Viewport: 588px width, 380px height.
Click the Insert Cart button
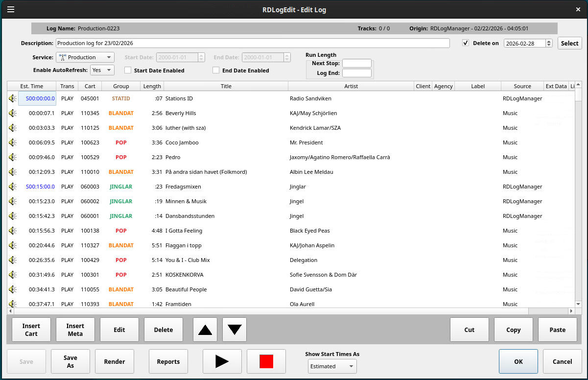[31, 330]
